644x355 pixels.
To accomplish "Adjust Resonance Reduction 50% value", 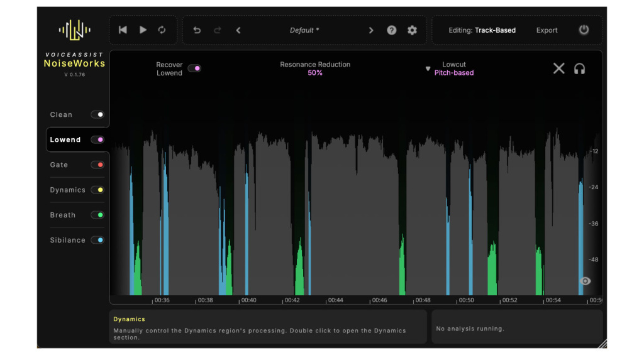I will (315, 73).
